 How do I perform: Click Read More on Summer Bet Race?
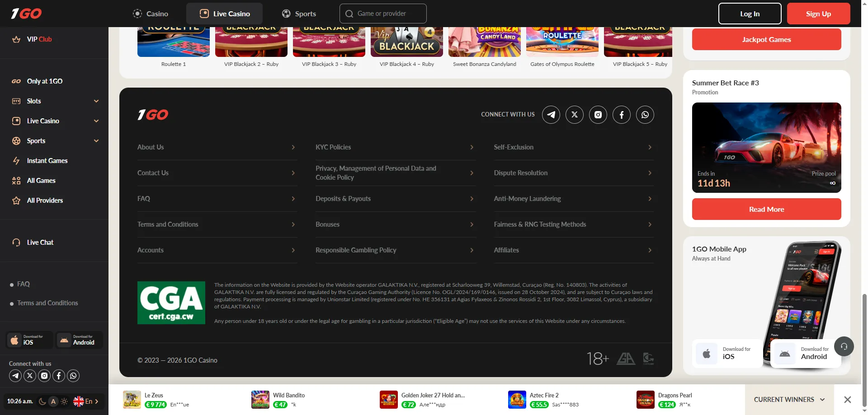pyautogui.click(x=767, y=209)
